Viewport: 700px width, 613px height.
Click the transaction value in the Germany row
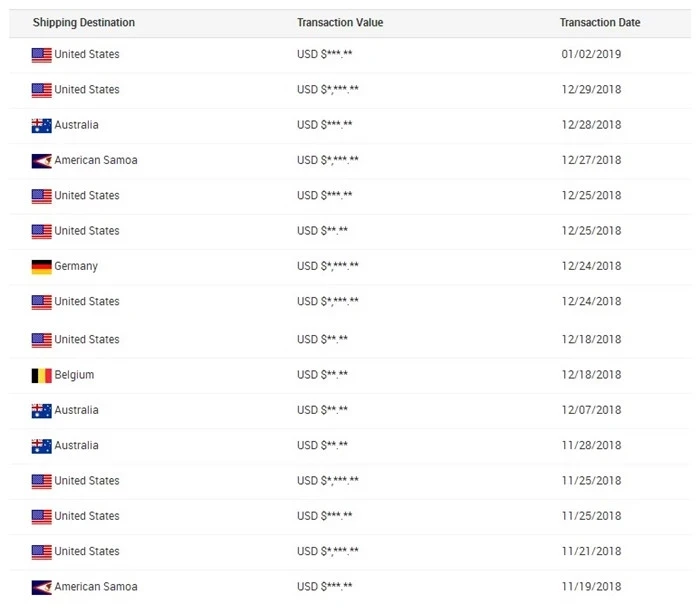coord(328,266)
